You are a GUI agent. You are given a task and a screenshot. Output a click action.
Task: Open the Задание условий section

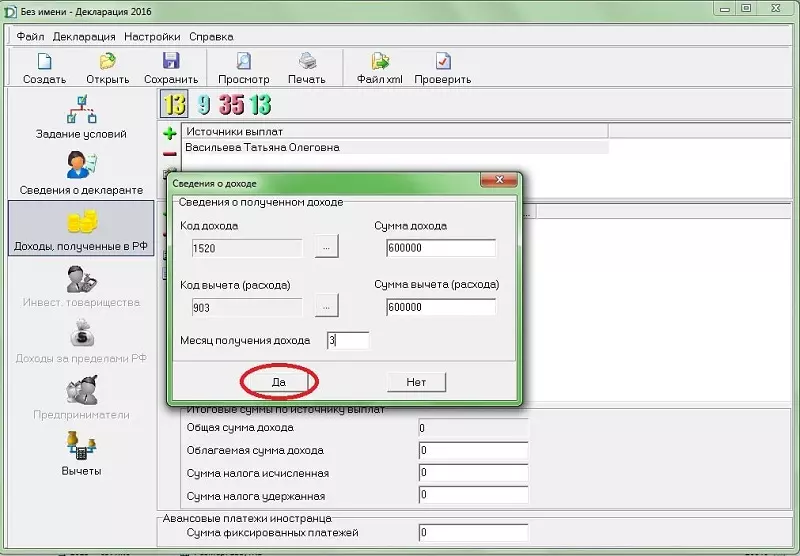pos(81,117)
